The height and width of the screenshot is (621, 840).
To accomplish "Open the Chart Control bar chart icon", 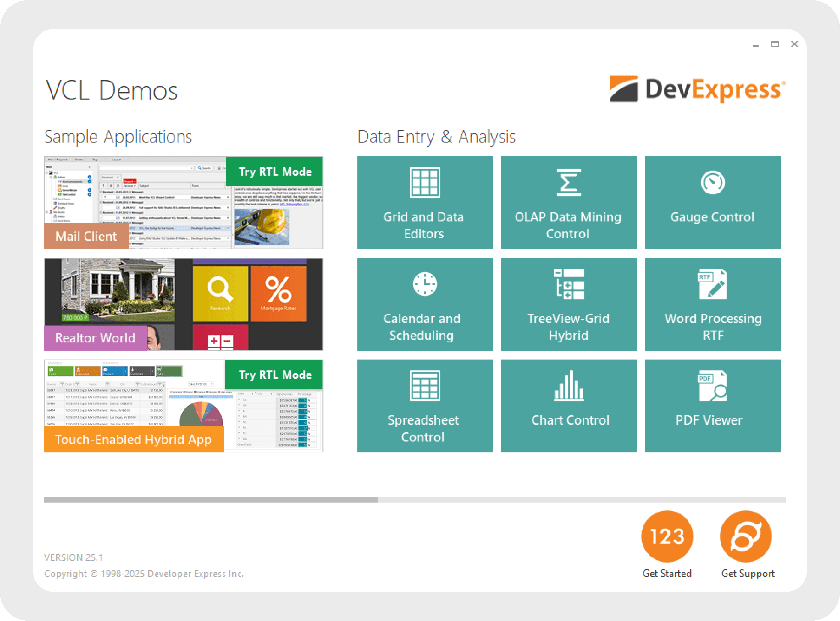I will click(x=568, y=386).
